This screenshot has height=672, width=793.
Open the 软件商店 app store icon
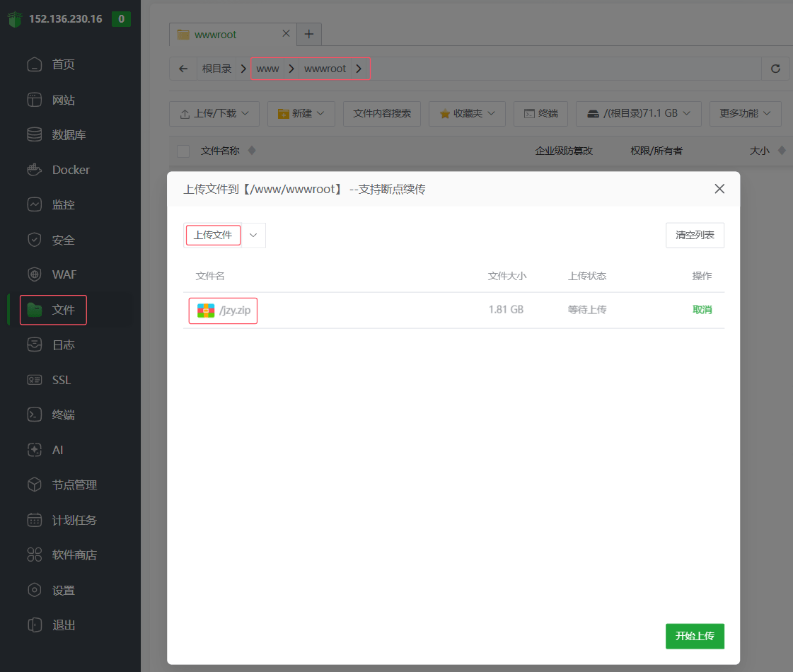35,555
